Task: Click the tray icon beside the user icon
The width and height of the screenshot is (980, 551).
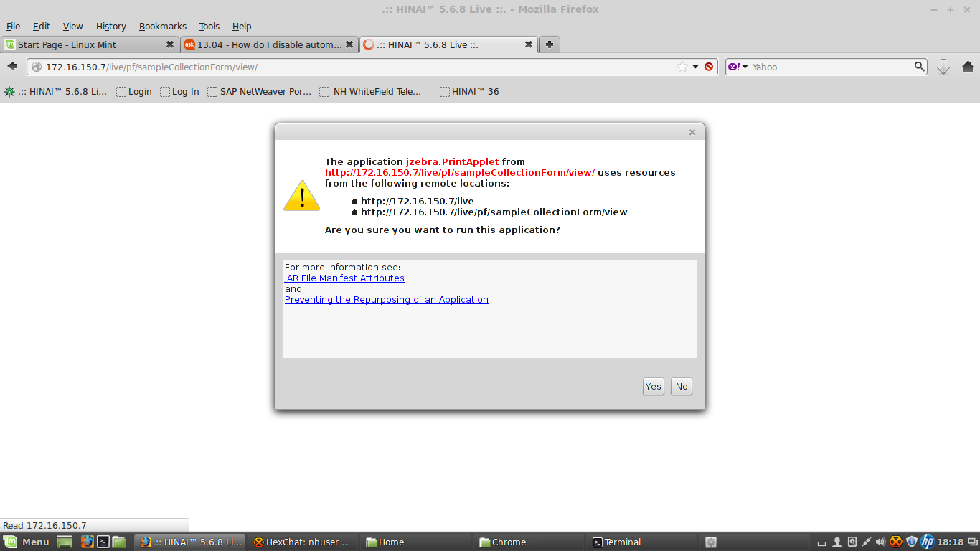Action: [x=852, y=542]
